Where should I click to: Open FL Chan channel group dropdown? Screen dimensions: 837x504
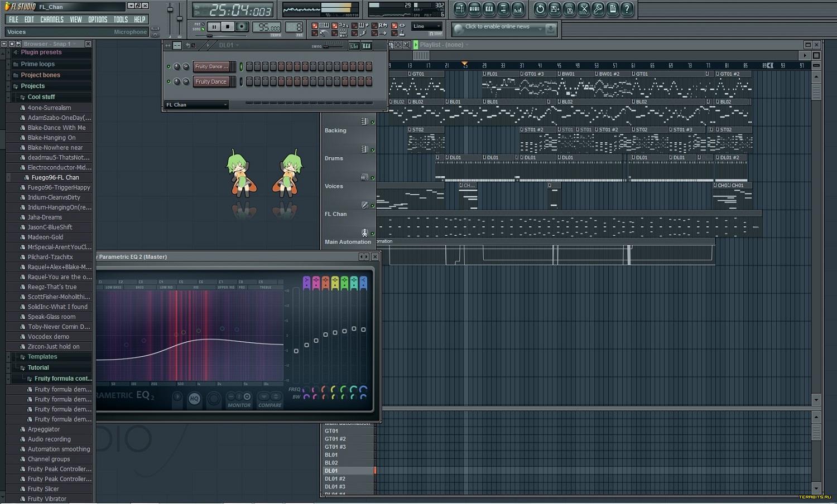[196, 105]
